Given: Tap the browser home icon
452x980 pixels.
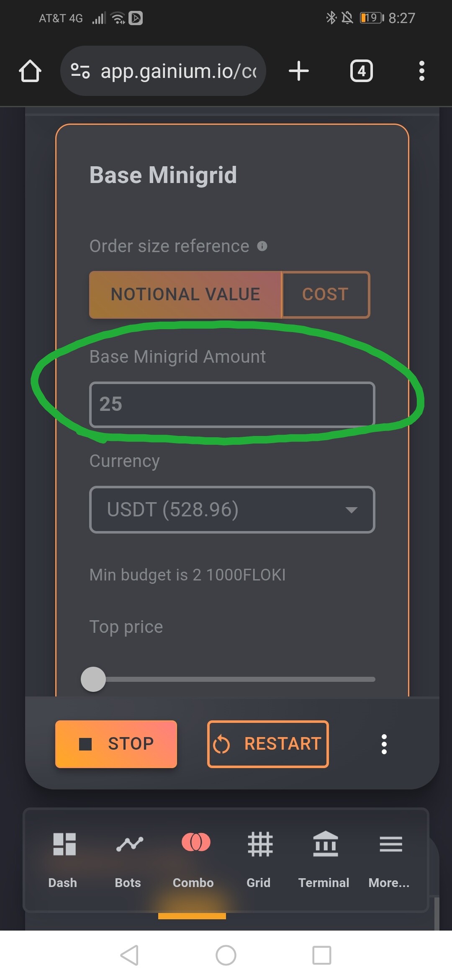Looking at the screenshot, I should (30, 71).
